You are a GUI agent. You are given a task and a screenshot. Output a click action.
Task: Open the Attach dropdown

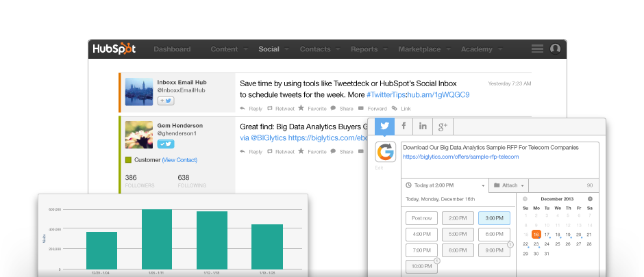tap(509, 185)
